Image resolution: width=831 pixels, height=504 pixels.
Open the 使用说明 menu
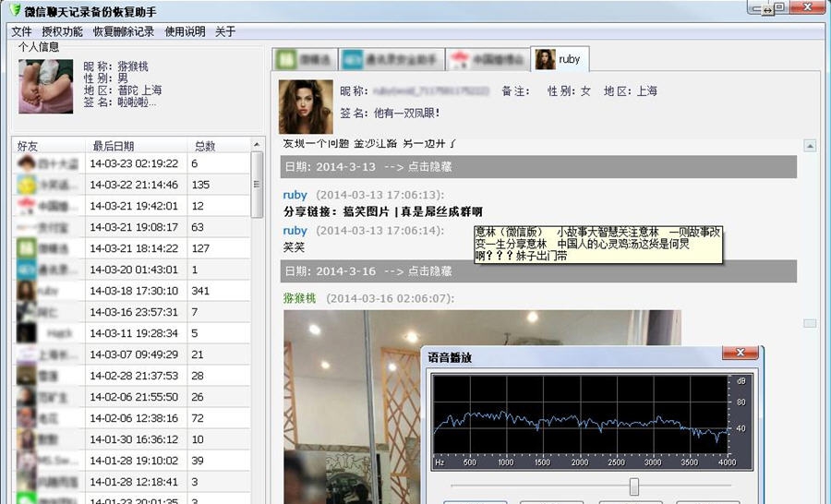click(185, 31)
